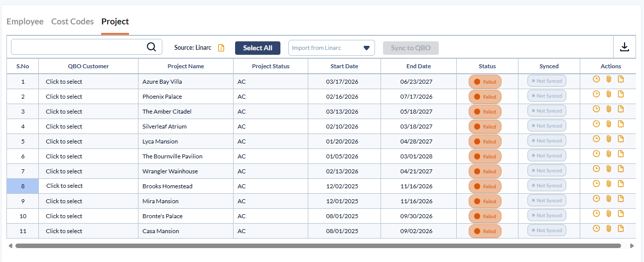This screenshot has height=262, width=644.
Task: Click the scrollbar right arrow
Action: [x=632, y=246]
